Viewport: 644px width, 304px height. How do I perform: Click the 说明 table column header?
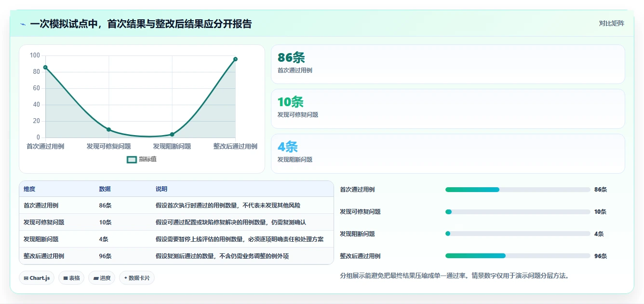pyautogui.click(x=161, y=189)
